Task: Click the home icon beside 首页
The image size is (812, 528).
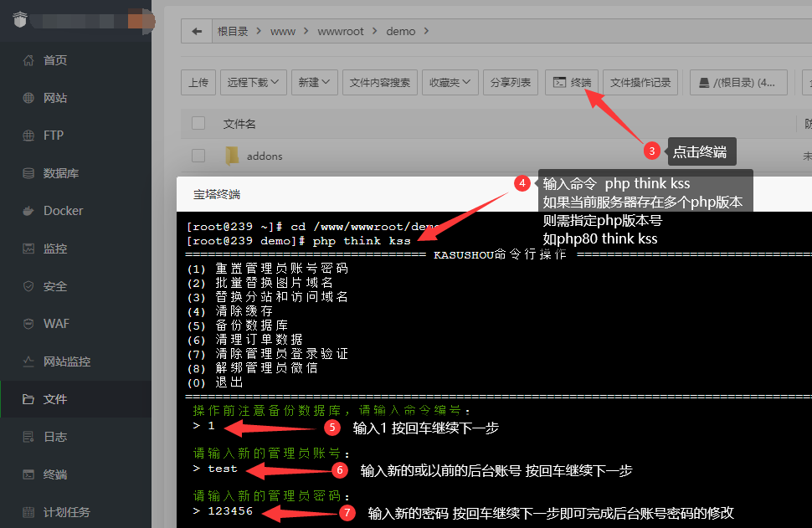Action: coord(28,60)
